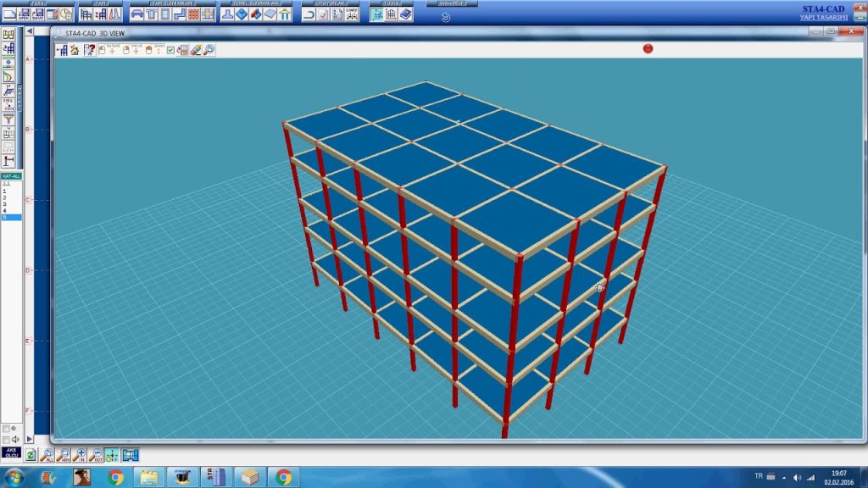Click the AKS OLCU button
The height and width of the screenshot is (488, 868).
coord(12,453)
